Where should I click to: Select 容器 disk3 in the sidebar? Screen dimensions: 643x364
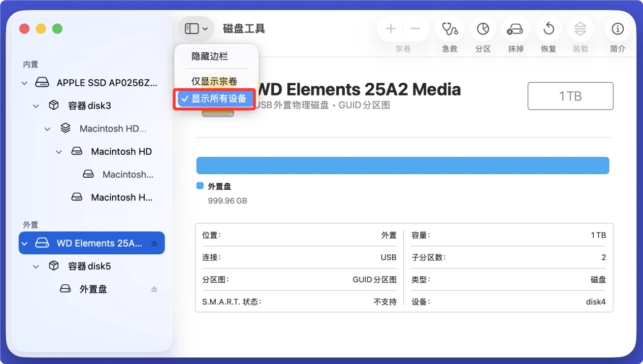(x=92, y=106)
